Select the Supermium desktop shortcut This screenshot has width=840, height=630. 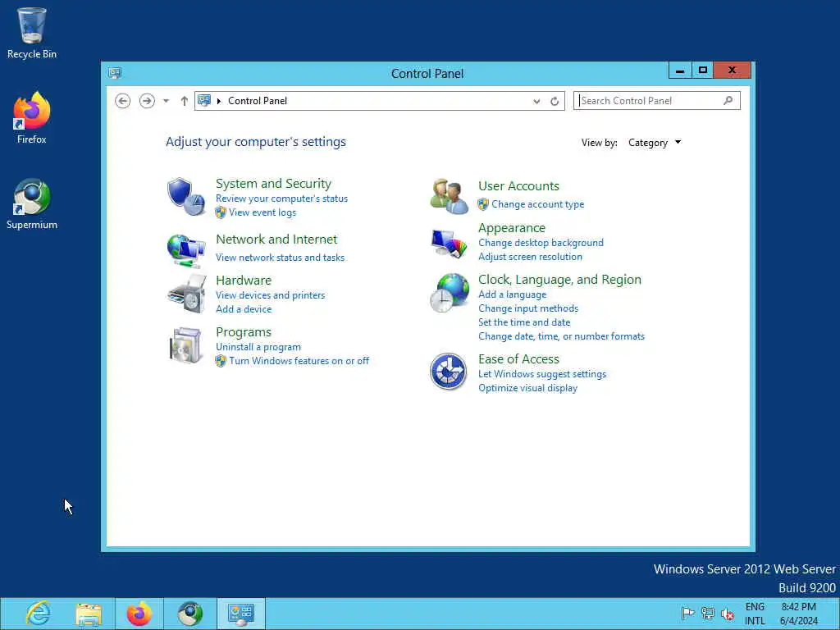click(32, 203)
